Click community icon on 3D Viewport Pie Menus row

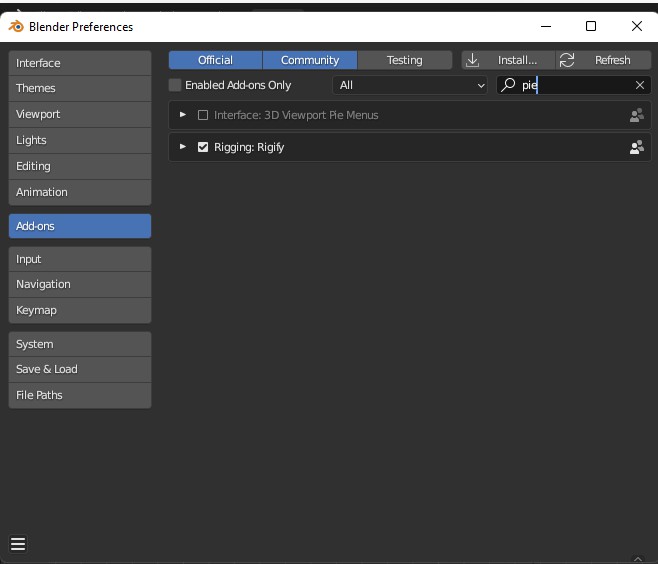click(636, 115)
